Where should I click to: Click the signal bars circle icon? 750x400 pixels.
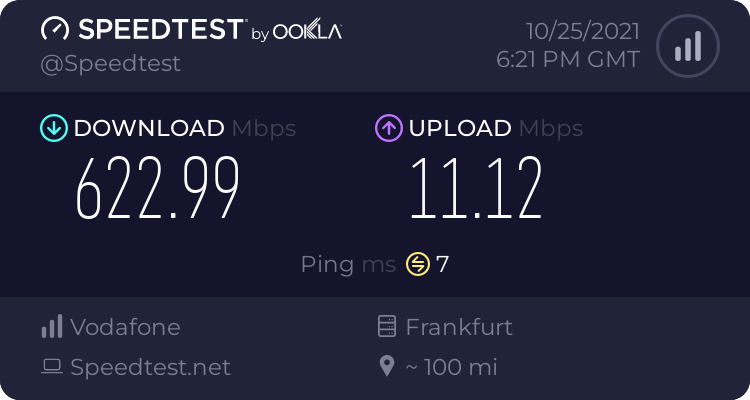687,46
